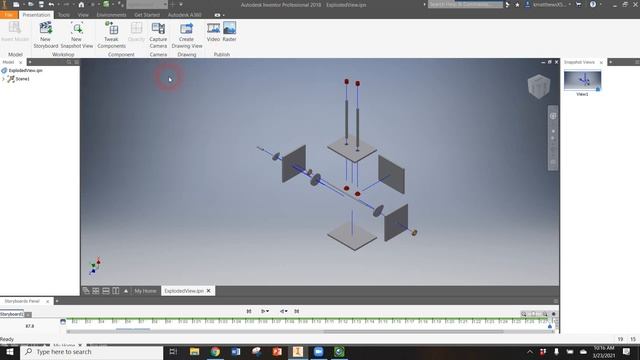Open Create Drawing View
Image resolution: width=640 pixels, height=360 pixels.
(x=187, y=35)
